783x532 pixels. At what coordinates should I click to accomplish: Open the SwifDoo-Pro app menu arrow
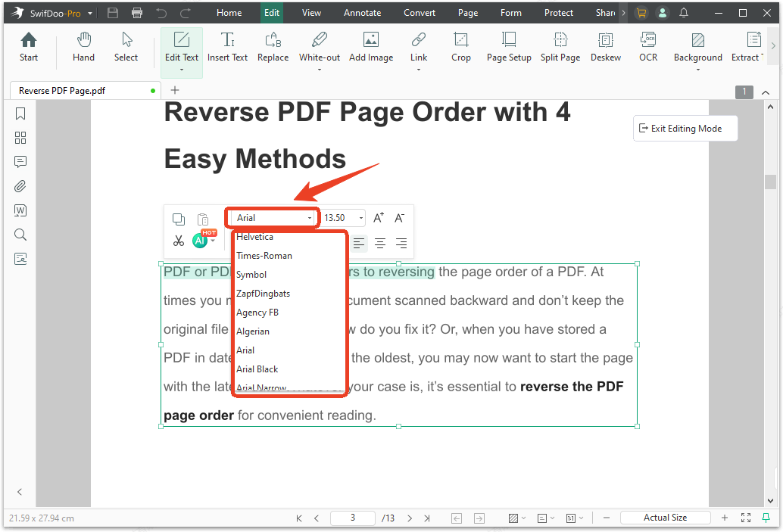click(x=90, y=14)
